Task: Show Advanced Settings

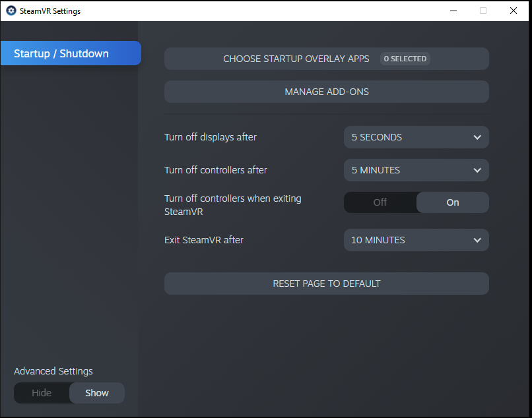Action: (97, 393)
